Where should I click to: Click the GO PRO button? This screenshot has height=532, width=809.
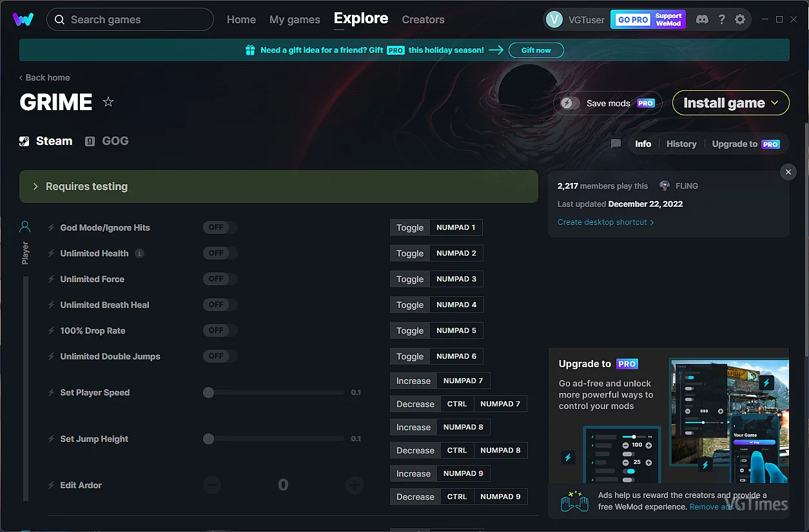(x=632, y=19)
